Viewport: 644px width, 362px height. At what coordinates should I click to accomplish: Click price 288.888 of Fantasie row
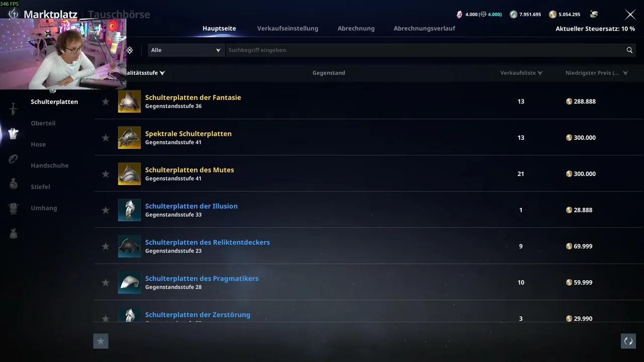coord(585,102)
